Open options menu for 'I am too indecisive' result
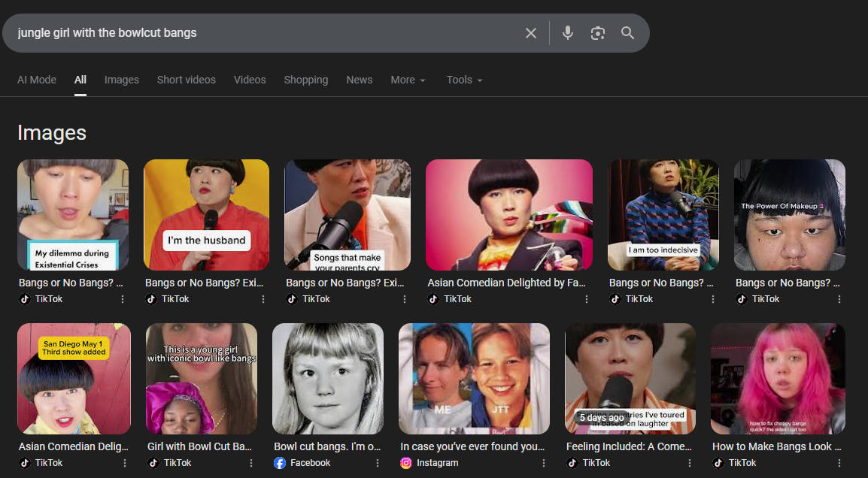 pyautogui.click(x=712, y=299)
